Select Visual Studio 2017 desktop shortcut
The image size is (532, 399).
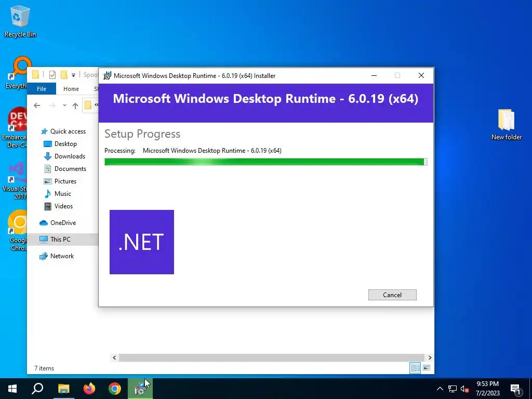pyautogui.click(x=15, y=181)
